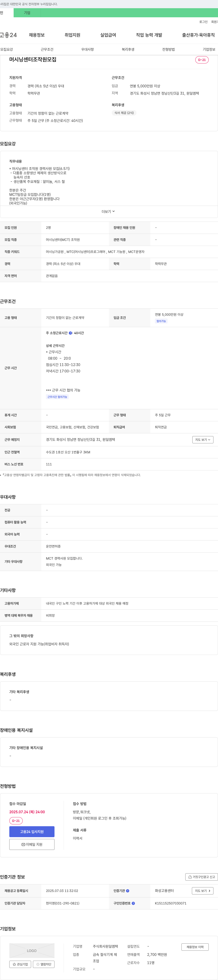The width and height of the screenshot is (218, 980).
Task: Click the 열람차단 block button
Action: pos(44,964)
